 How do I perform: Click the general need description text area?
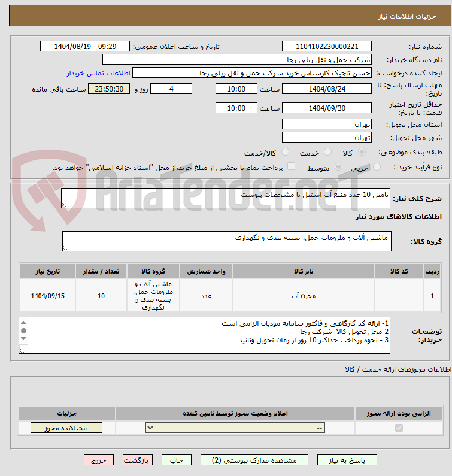[226, 198]
